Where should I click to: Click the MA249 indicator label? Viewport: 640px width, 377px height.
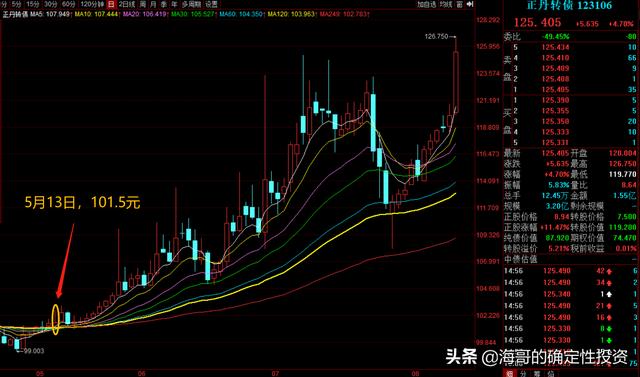[344, 14]
